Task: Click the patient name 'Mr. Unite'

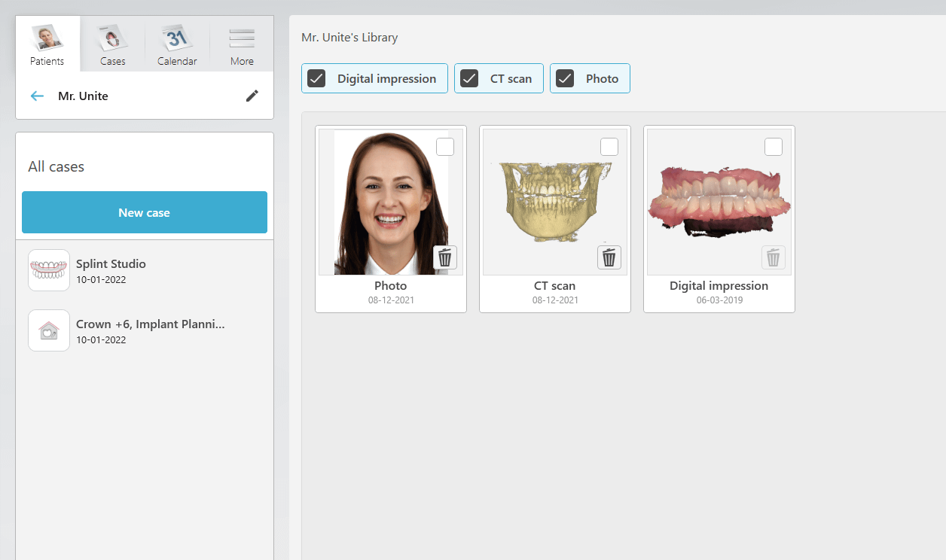Action: tap(83, 96)
